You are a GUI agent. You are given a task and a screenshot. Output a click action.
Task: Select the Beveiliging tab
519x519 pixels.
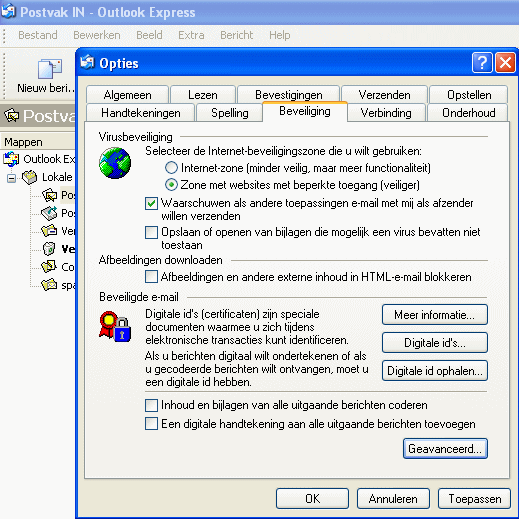(305, 111)
